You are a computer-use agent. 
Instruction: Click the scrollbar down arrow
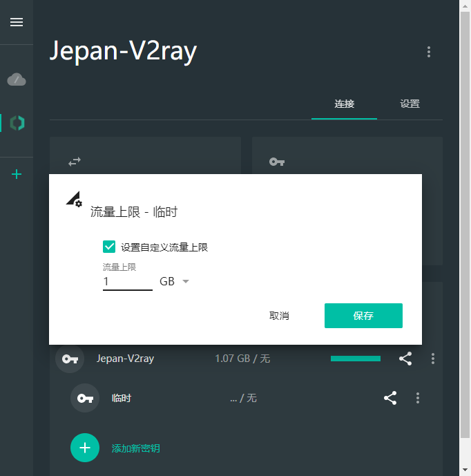click(x=465, y=470)
